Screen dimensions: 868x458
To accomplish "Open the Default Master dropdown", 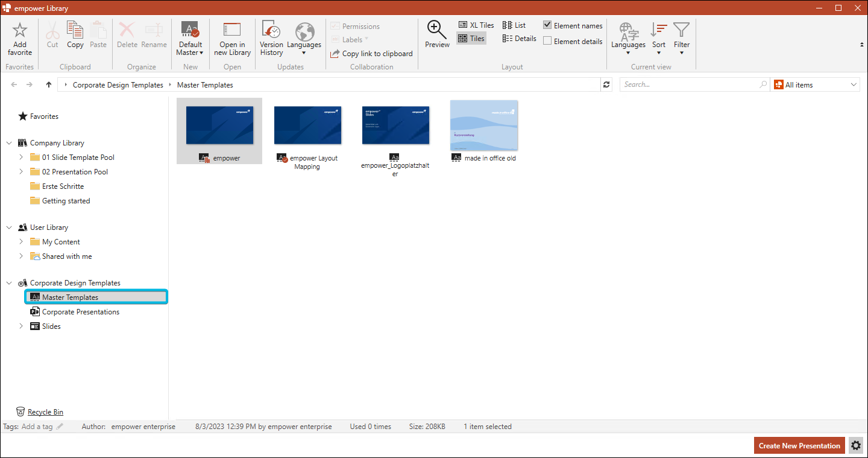I will coord(190,39).
